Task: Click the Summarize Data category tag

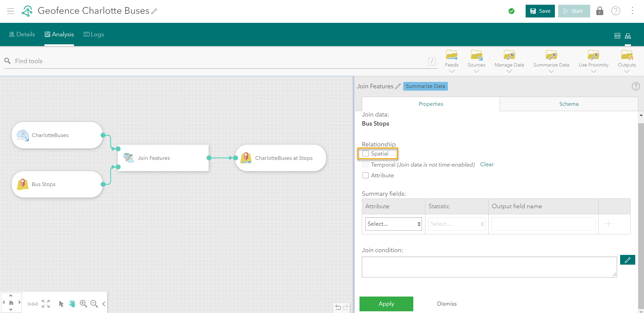Action: (425, 86)
